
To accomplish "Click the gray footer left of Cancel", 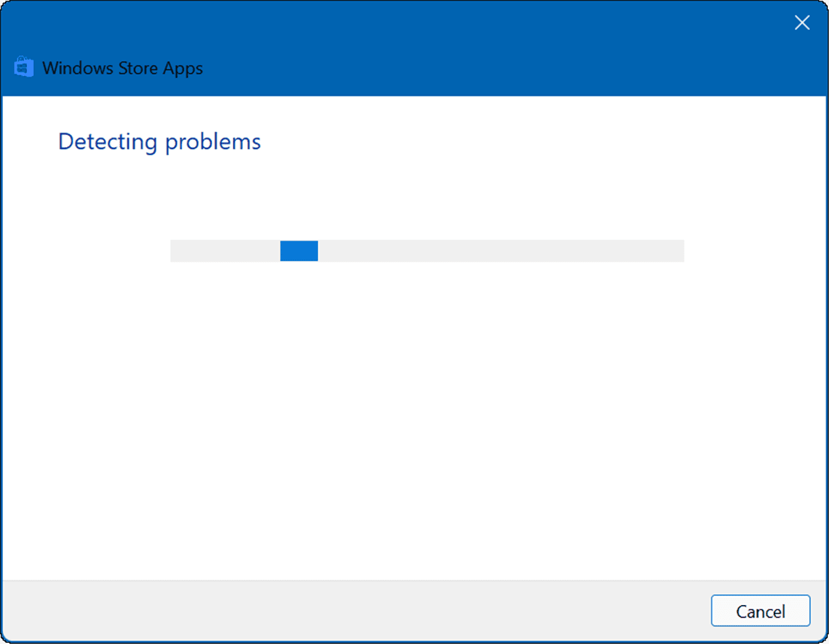I will pos(359,610).
